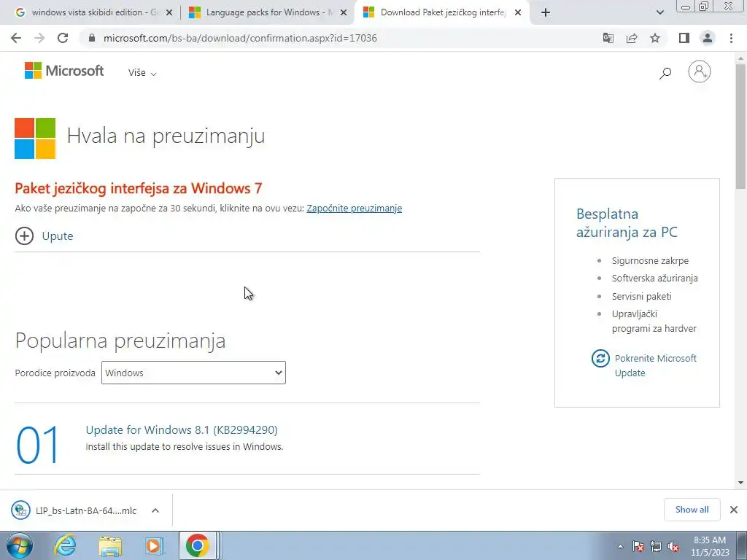Open the Chrome three-dot menu
The height and width of the screenshot is (560, 747).
point(731,38)
